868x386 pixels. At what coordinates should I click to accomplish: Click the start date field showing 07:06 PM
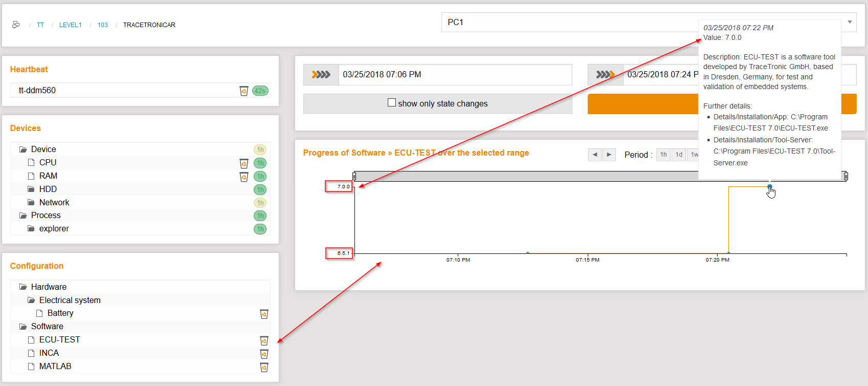click(455, 75)
